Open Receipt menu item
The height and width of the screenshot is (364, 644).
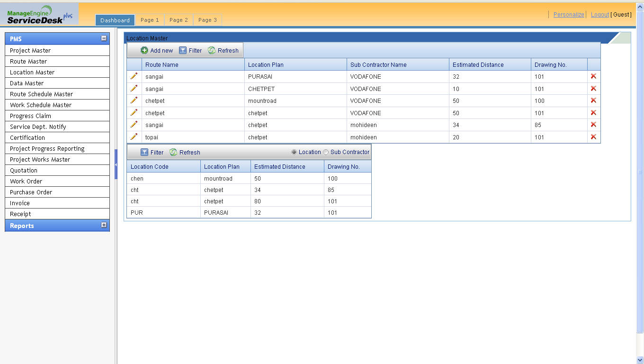57,214
